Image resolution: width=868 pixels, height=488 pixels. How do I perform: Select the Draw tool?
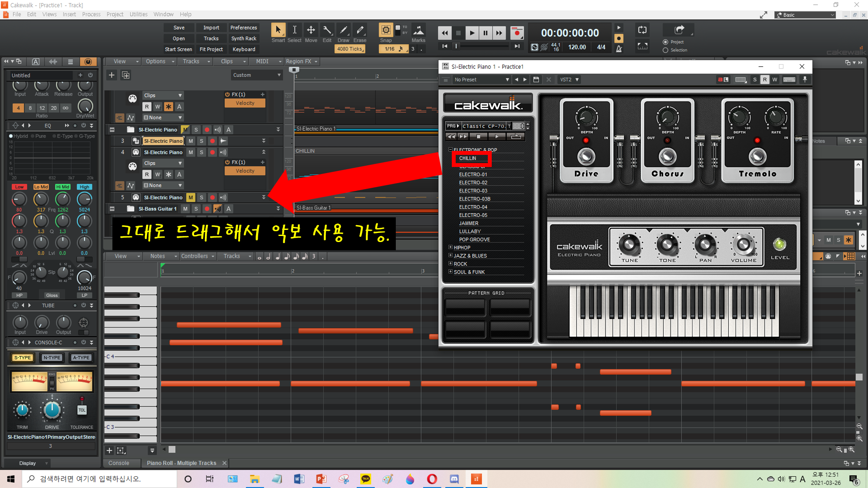point(343,30)
